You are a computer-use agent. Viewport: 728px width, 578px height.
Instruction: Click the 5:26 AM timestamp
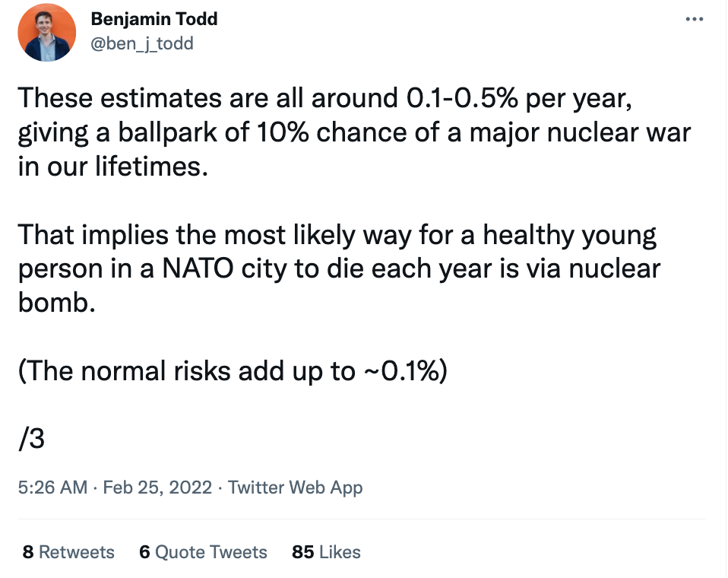(52, 487)
